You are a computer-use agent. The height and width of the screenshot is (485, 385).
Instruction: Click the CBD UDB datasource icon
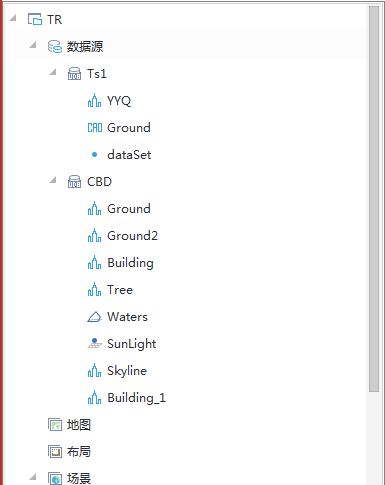[x=74, y=182]
